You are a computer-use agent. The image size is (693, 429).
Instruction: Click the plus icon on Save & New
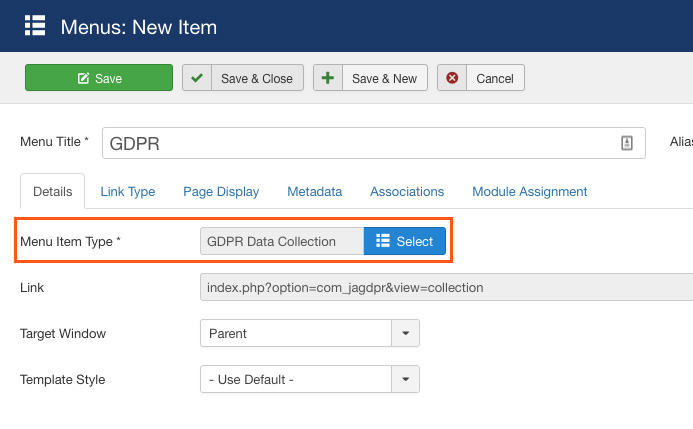tap(327, 78)
